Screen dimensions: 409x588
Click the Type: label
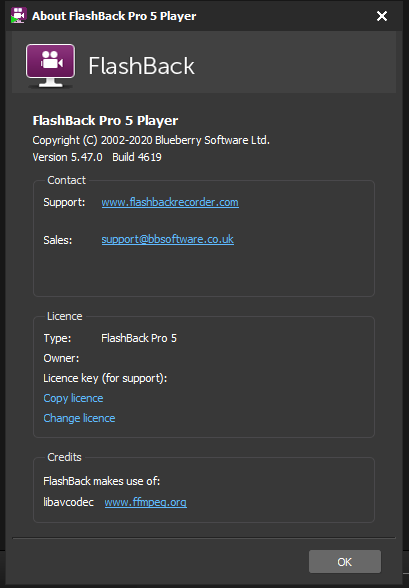[57, 338]
